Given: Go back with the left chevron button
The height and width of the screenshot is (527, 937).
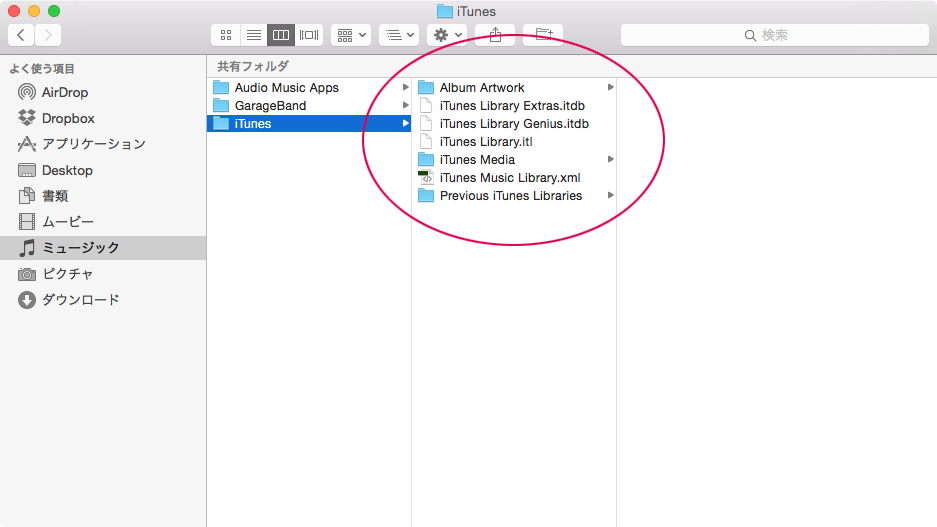Looking at the screenshot, I should pos(21,35).
